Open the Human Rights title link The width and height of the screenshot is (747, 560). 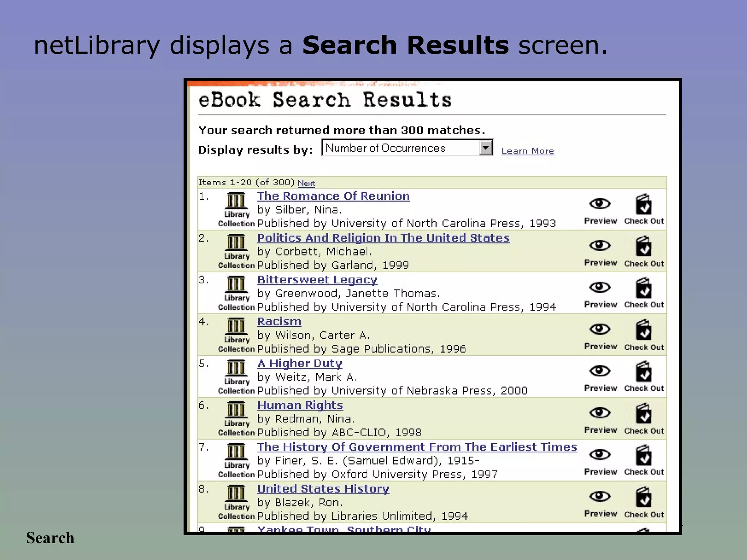coord(300,405)
